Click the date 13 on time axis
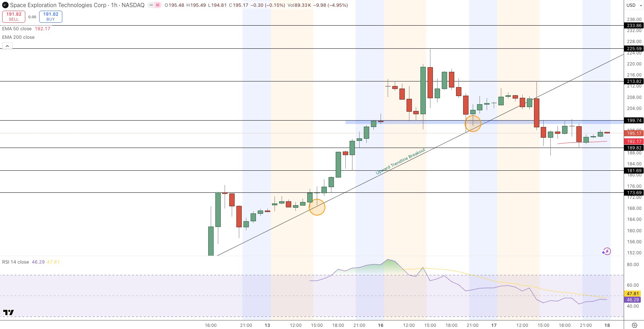This screenshot has height=329, width=644. (x=267, y=325)
